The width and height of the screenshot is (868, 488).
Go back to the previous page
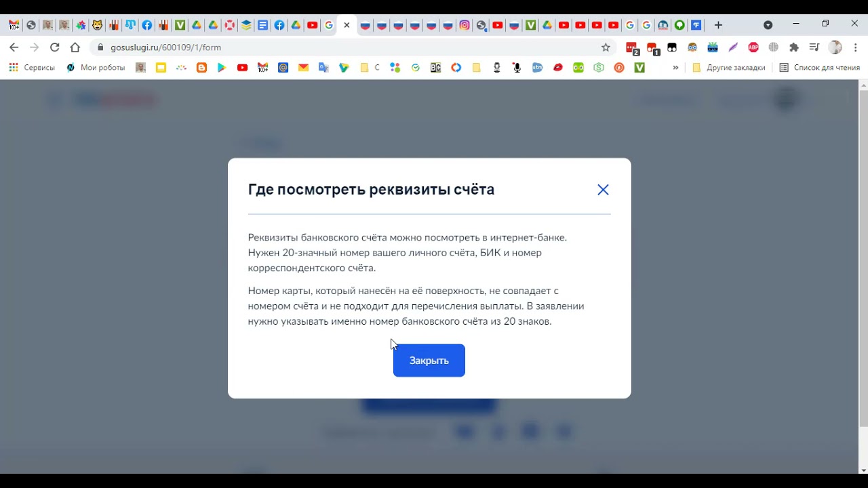point(14,47)
